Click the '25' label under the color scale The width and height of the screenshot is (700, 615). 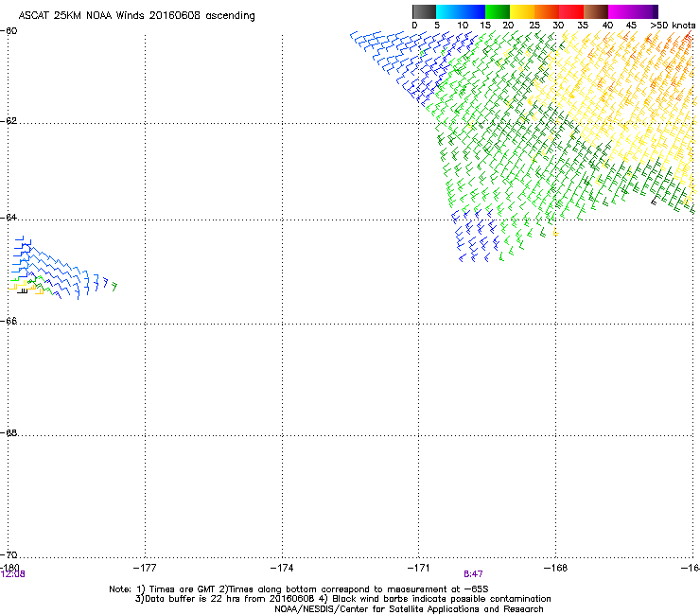tap(534, 26)
